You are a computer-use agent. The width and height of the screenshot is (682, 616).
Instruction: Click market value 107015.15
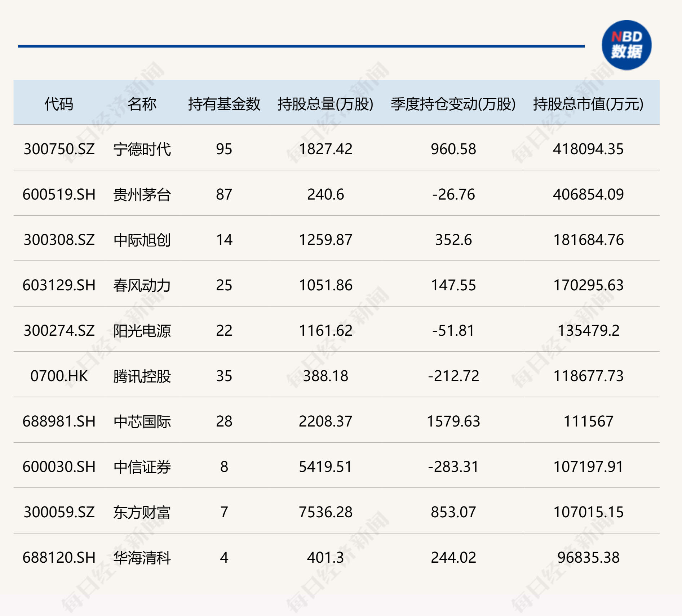pos(588,512)
